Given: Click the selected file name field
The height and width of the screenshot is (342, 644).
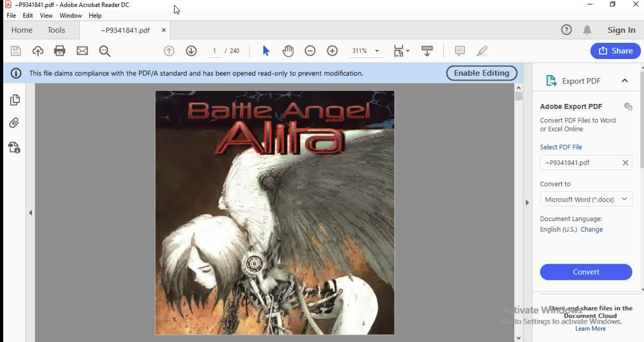Looking at the screenshot, I should pos(586,163).
